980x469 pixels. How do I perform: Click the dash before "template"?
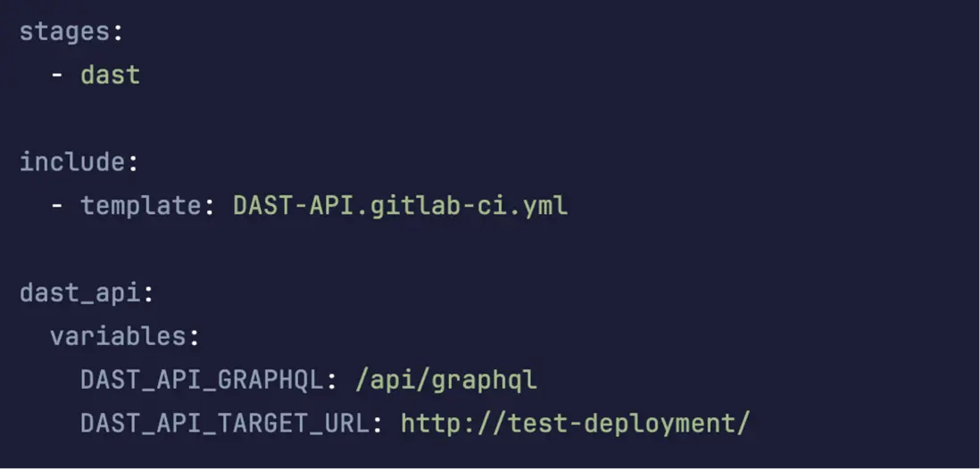pos(57,206)
